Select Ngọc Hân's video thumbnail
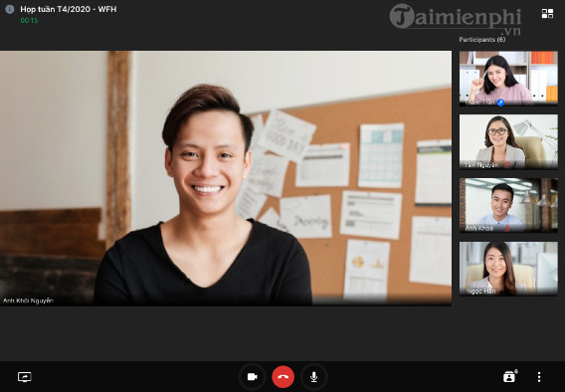The image size is (565, 392). tap(508, 269)
